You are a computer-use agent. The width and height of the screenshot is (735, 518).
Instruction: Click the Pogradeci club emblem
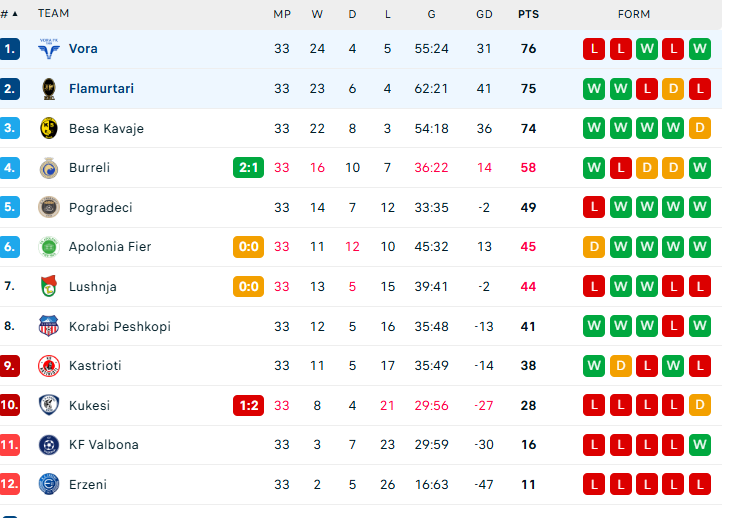click(x=48, y=207)
